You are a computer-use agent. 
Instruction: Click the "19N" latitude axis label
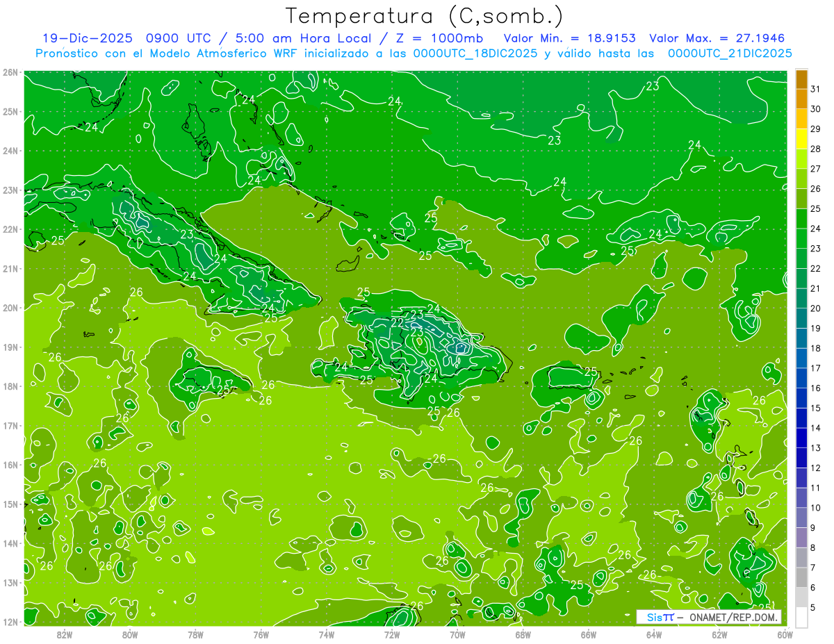tap(10, 347)
